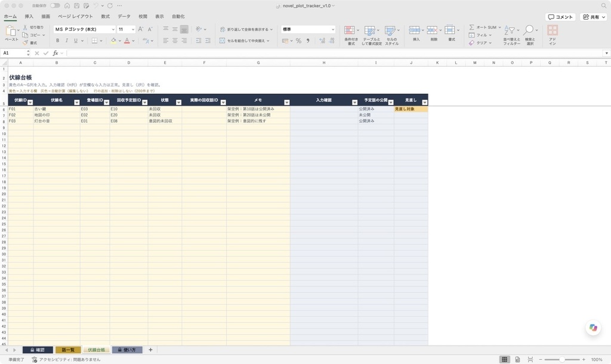The width and height of the screenshot is (611, 364).
Task: Open テーブルとして書式設定 format as table
Action: click(371, 35)
